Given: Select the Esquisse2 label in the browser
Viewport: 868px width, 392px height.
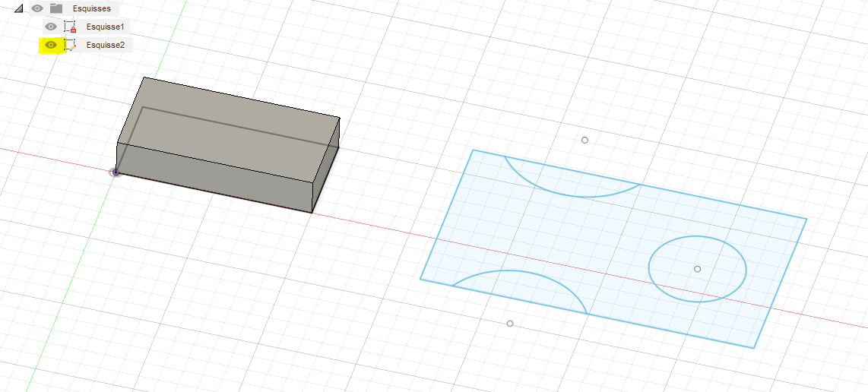Looking at the screenshot, I should click(105, 45).
